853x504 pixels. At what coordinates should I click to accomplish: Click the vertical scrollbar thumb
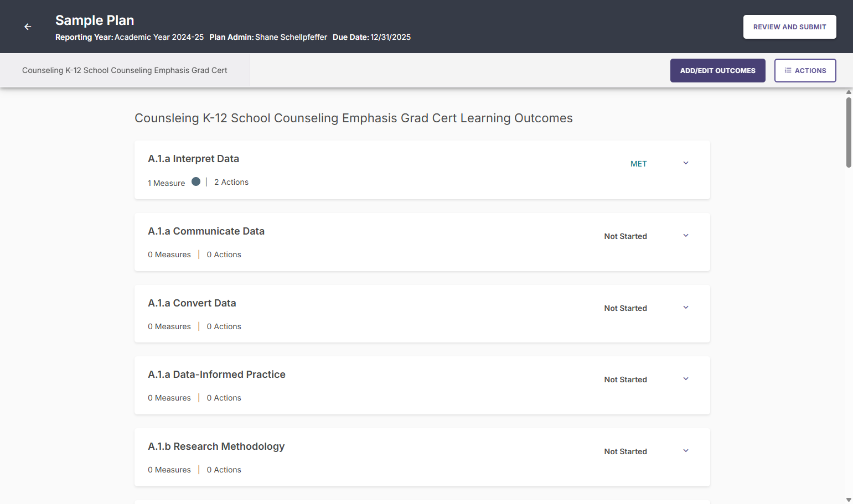pos(849,132)
